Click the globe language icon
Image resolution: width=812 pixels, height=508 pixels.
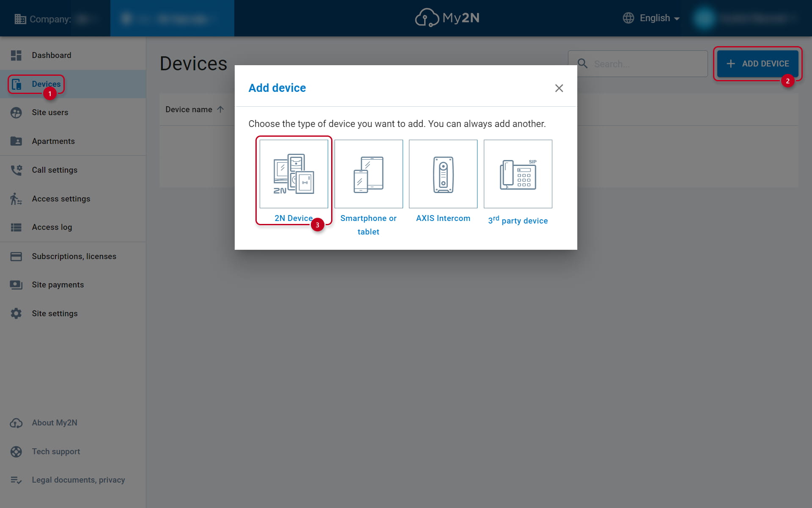628,18
